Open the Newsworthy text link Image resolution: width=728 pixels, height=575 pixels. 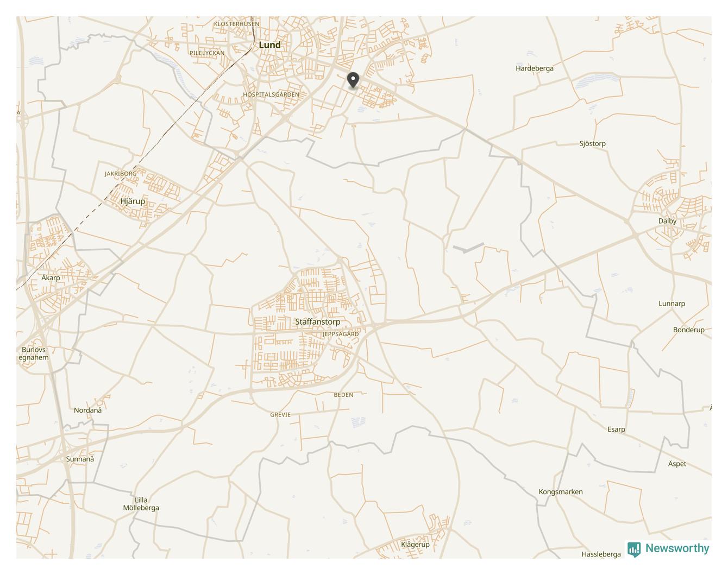(677, 548)
